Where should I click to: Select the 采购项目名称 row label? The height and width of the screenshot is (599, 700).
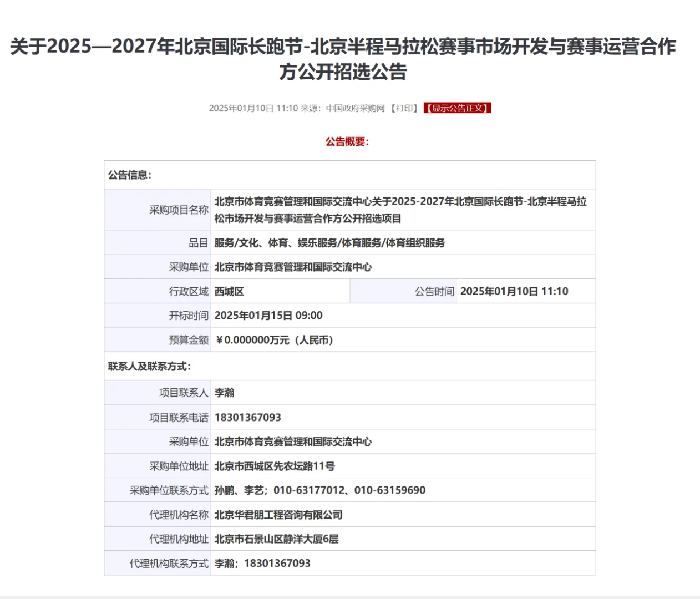[x=178, y=209]
